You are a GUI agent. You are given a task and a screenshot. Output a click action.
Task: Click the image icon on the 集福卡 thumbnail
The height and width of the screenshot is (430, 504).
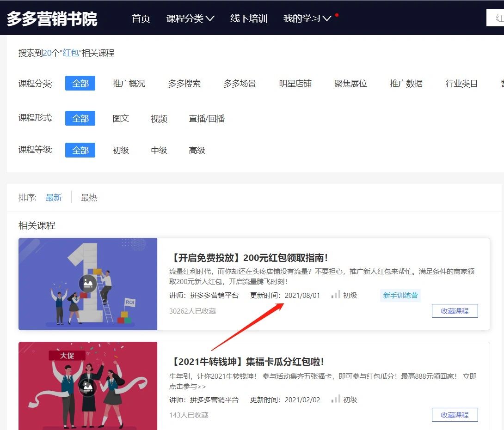tap(88, 388)
